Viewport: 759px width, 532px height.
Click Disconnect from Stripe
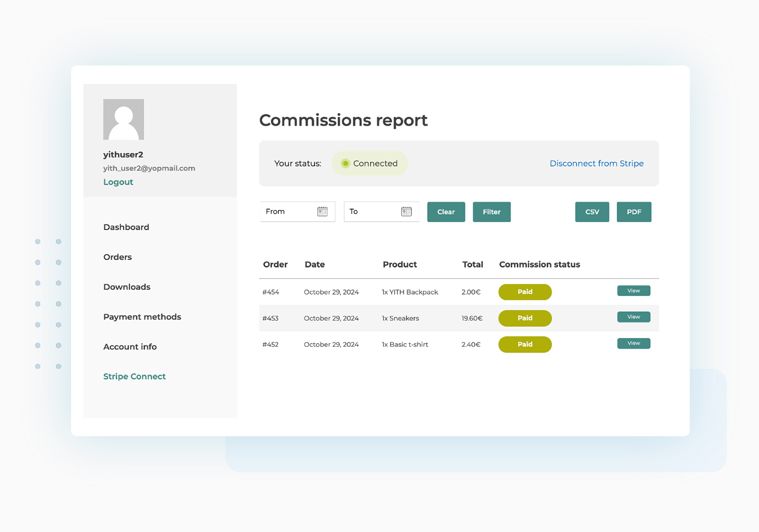point(597,163)
